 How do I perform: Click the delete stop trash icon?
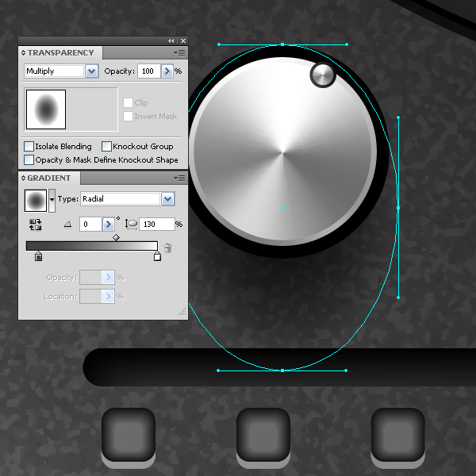167,248
